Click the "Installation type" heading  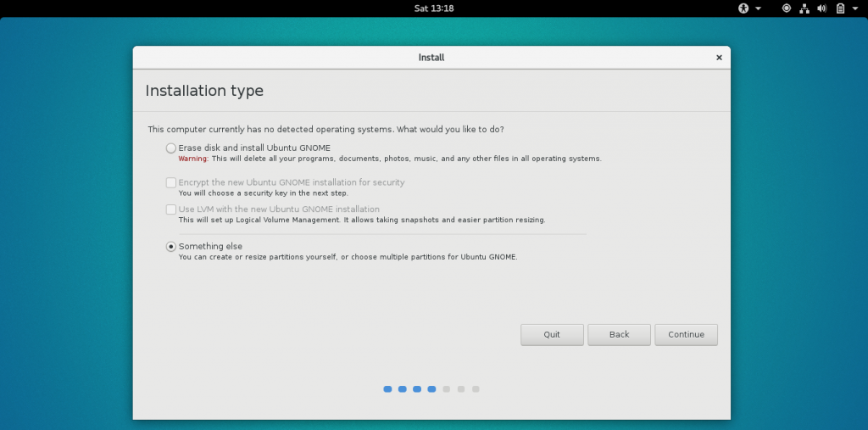[x=204, y=91]
